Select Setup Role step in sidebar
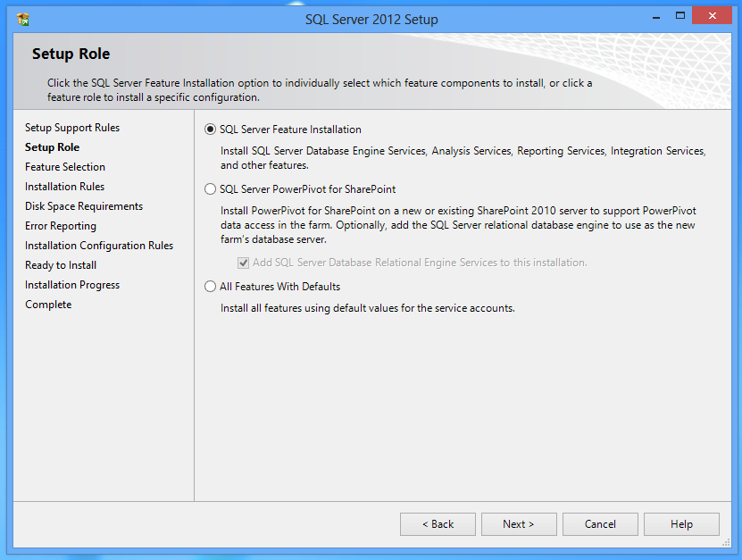 click(x=52, y=147)
